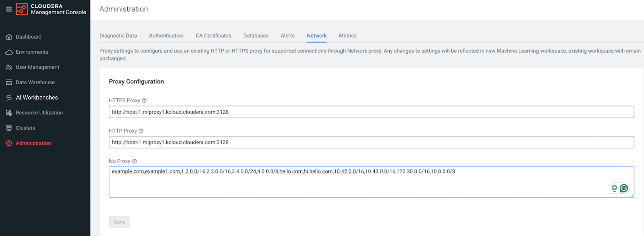The width and height of the screenshot is (644, 236).
Task: Click the Administration gear icon
Action: [9, 143]
